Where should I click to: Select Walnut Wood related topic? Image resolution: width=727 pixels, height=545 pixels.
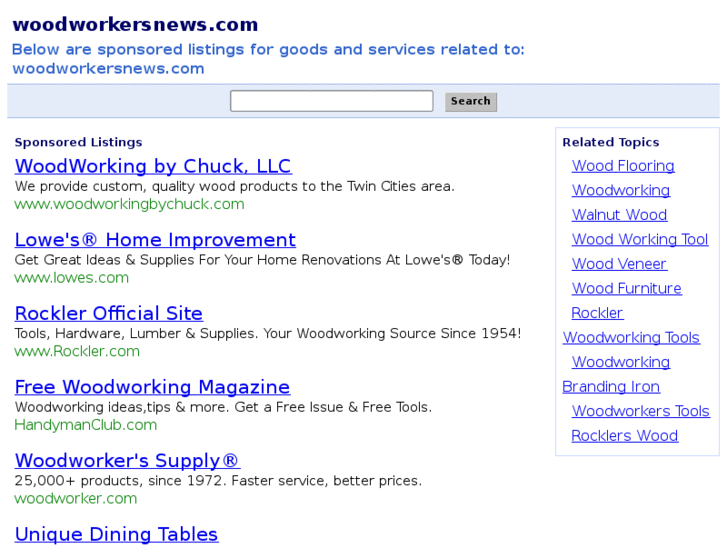tap(619, 215)
